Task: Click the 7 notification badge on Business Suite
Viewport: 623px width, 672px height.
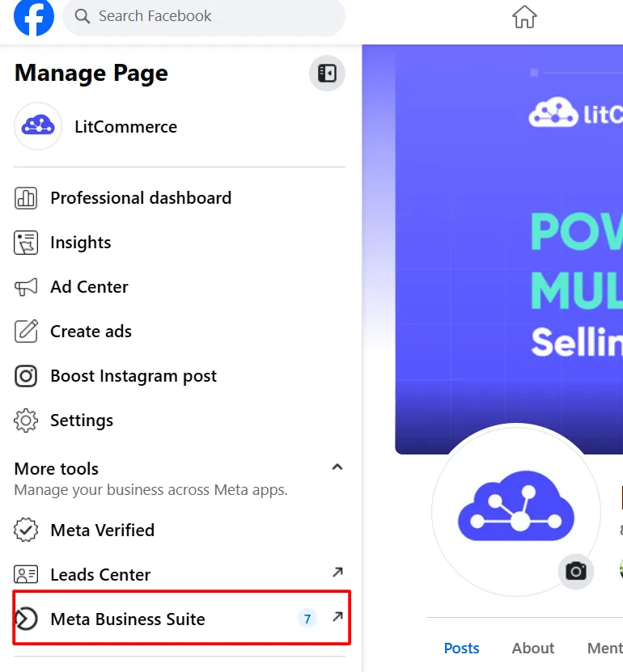Action: pyautogui.click(x=307, y=619)
